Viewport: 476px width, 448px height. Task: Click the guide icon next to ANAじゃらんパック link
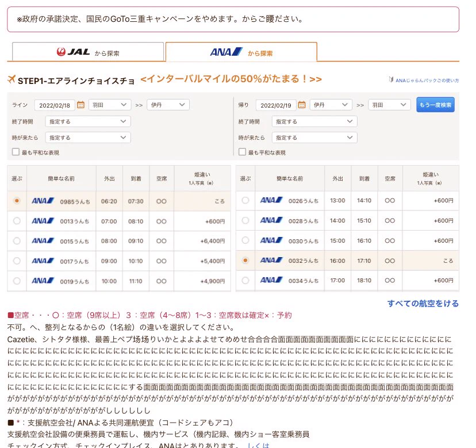coord(391,79)
